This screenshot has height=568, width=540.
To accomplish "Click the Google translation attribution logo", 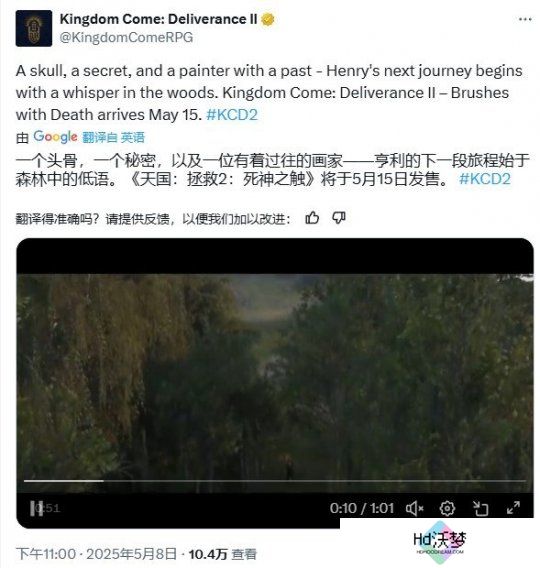I will (55, 137).
